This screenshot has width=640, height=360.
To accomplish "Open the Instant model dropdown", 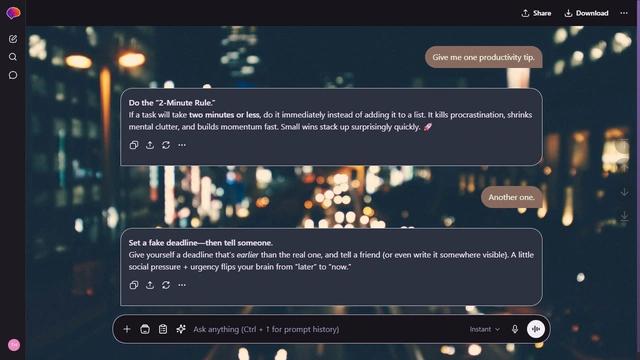I will point(484,329).
